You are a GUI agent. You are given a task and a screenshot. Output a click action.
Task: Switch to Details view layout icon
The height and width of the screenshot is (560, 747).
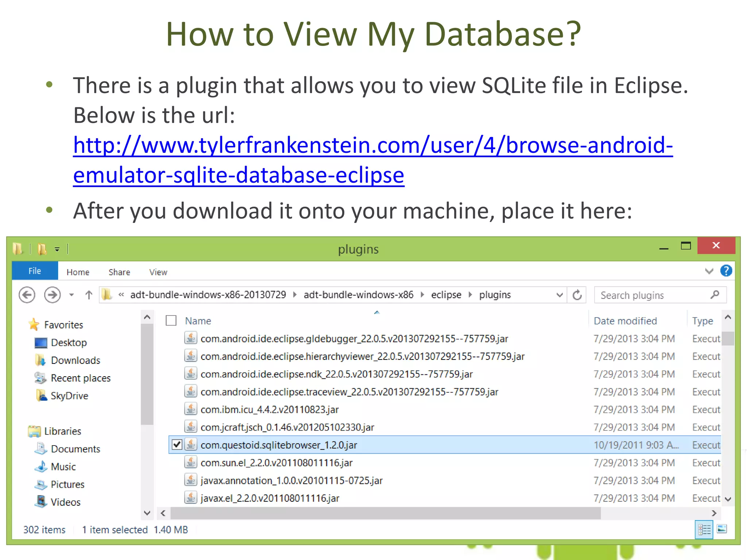click(704, 529)
